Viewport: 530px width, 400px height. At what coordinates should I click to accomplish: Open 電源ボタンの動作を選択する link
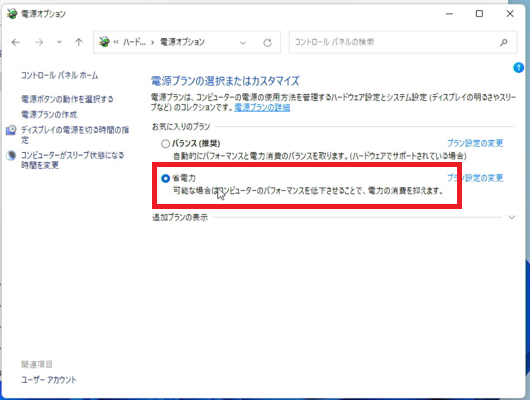(67, 99)
